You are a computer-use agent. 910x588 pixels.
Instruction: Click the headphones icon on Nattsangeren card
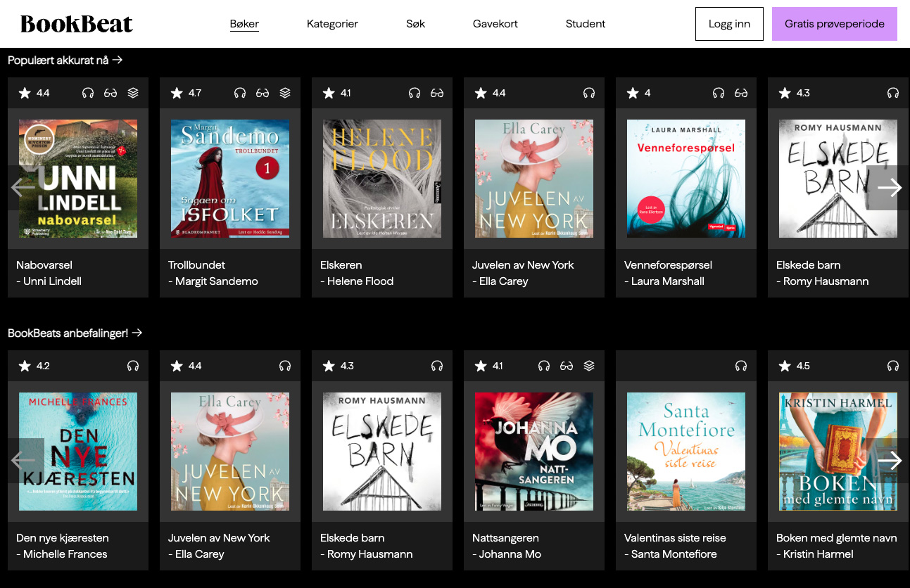coord(544,366)
